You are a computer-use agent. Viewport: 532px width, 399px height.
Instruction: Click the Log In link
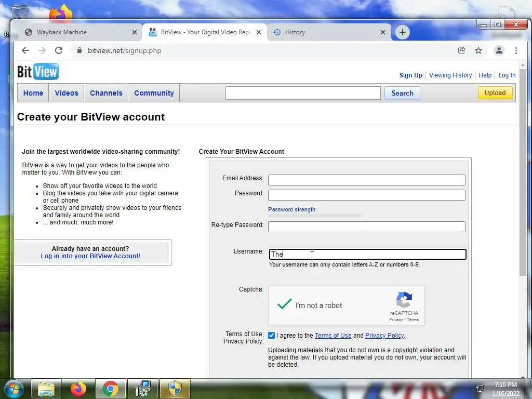coord(507,75)
